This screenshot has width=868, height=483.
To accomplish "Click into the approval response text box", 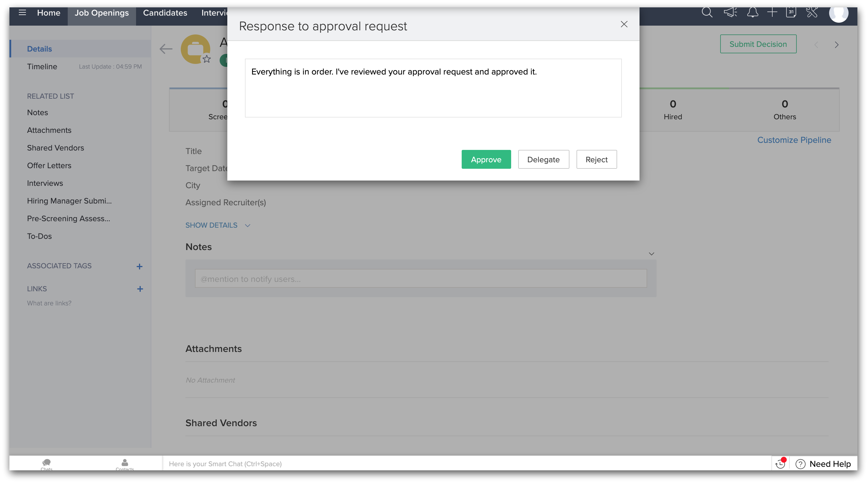I will [433, 88].
